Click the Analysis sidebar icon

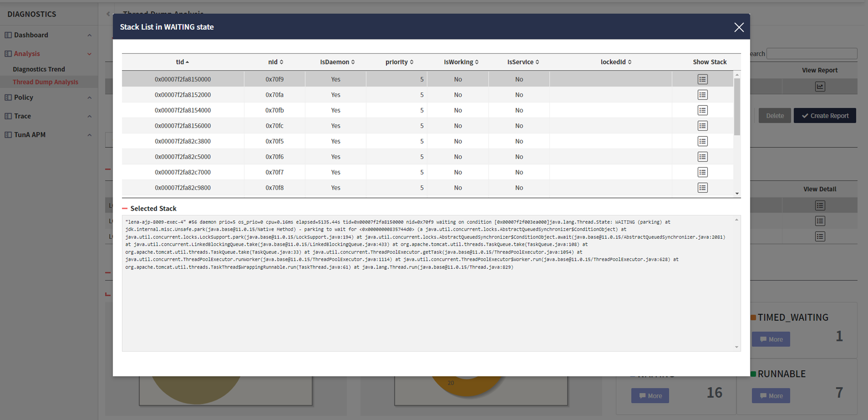tap(7, 53)
